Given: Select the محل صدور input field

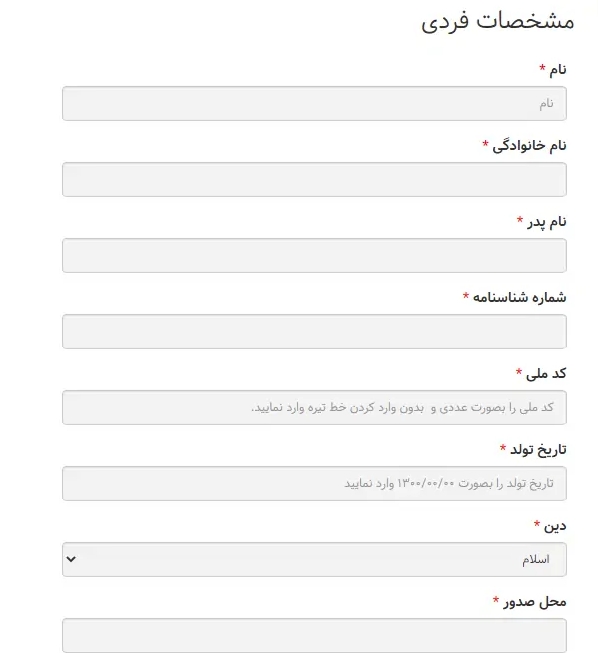Looking at the screenshot, I should (314, 636).
